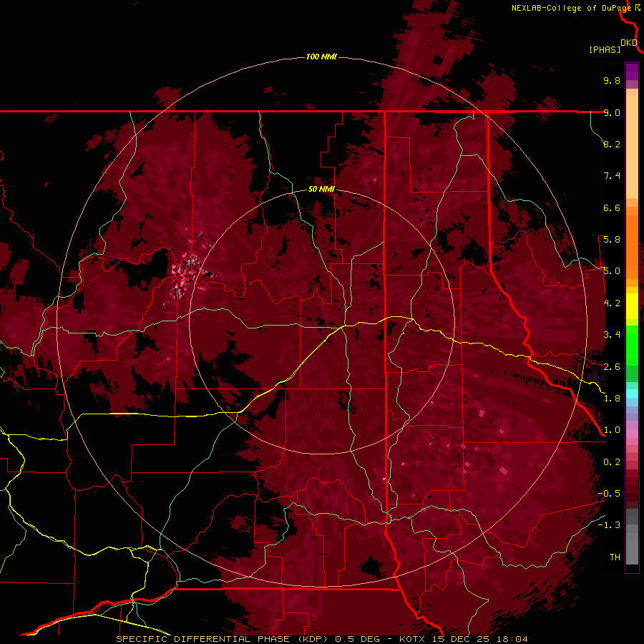Click the [PHAS] legend unit label

[605, 49]
